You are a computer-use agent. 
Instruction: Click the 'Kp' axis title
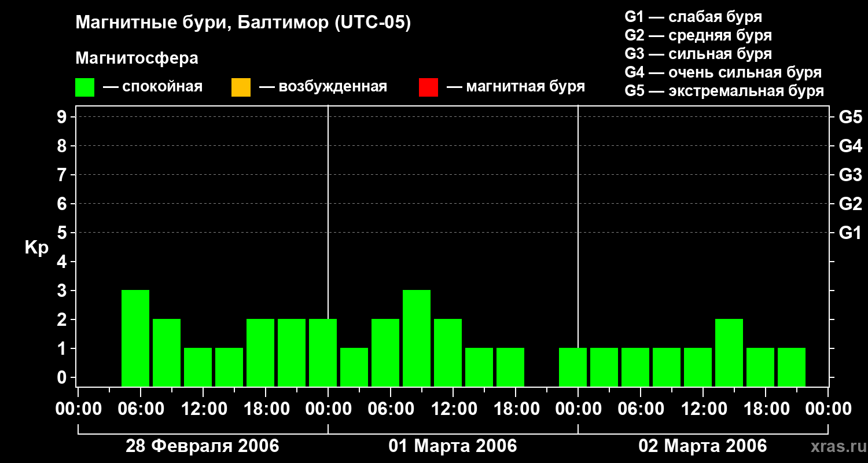pyautogui.click(x=36, y=248)
